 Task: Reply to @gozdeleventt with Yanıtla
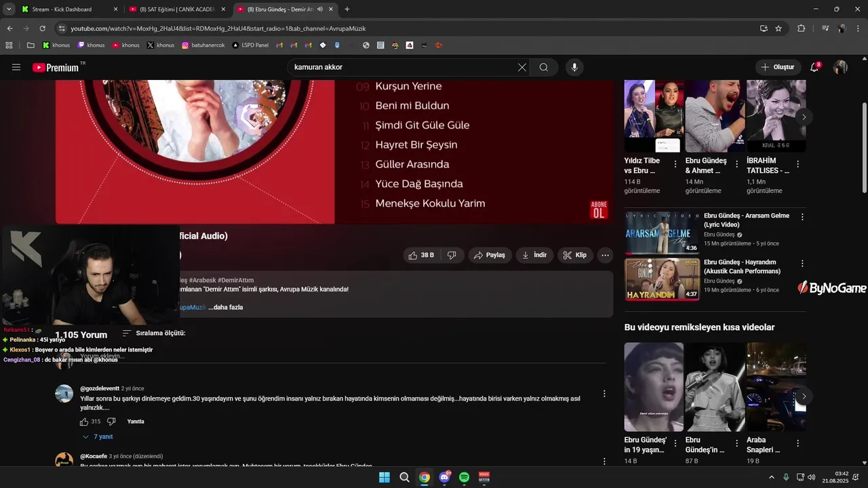point(136,422)
